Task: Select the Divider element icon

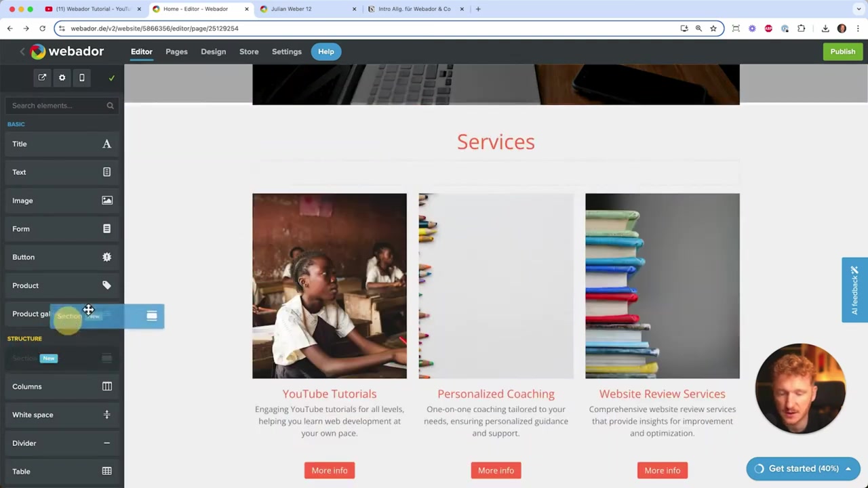Action: (106, 443)
